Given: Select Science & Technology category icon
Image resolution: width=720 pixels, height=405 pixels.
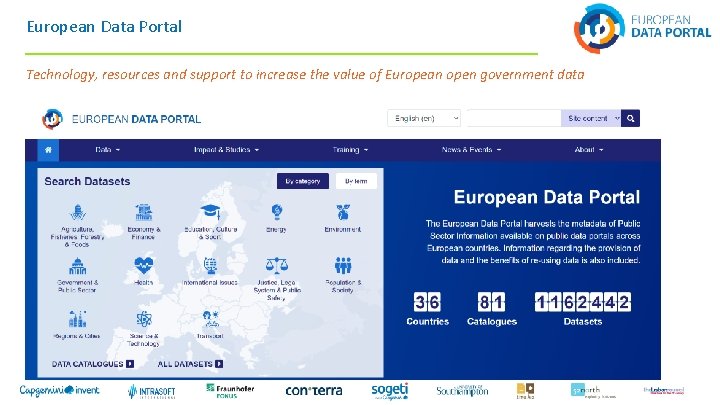Looking at the screenshot, I should pos(144,319).
